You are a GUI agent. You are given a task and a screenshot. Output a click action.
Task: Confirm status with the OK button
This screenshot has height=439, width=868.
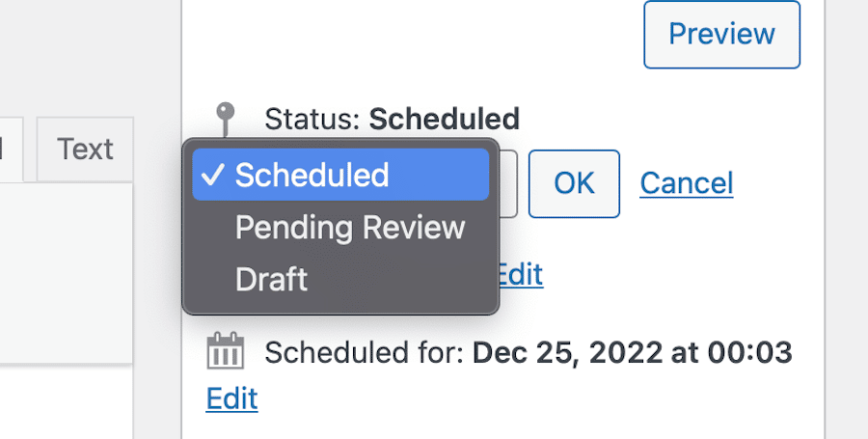[x=574, y=183]
